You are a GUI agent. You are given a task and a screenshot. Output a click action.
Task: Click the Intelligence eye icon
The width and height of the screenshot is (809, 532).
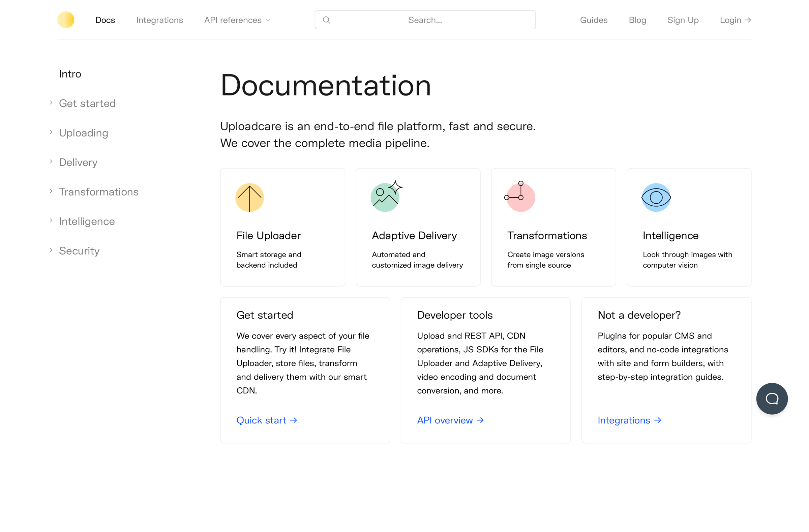pos(656,198)
